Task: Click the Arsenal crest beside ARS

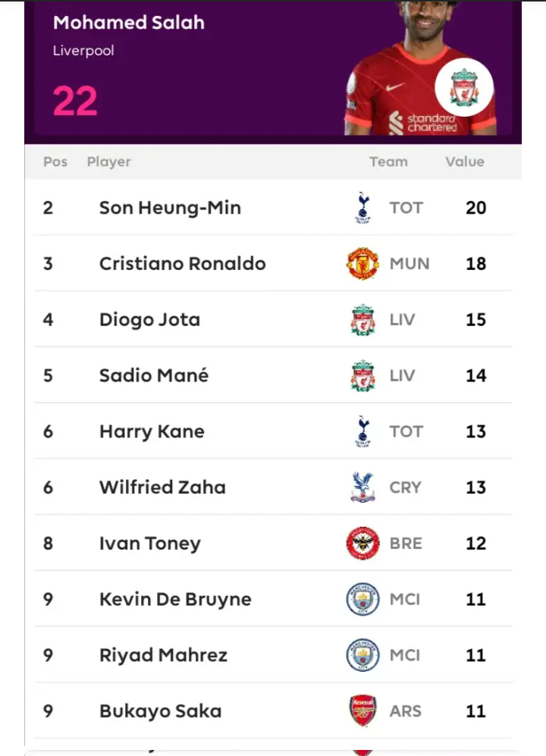Action: point(362,711)
